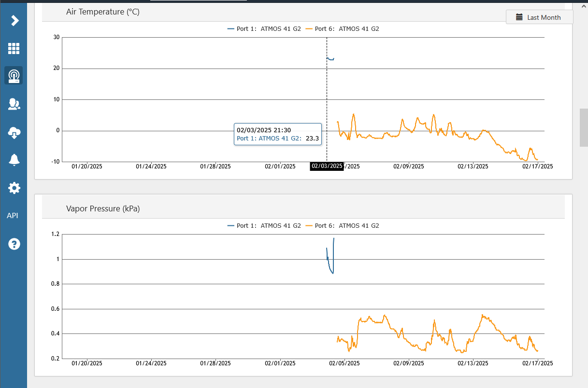Click the Vapor Pressure (kPa) panel header
The width and height of the screenshot is (588, 388).
tap(103, 209)
